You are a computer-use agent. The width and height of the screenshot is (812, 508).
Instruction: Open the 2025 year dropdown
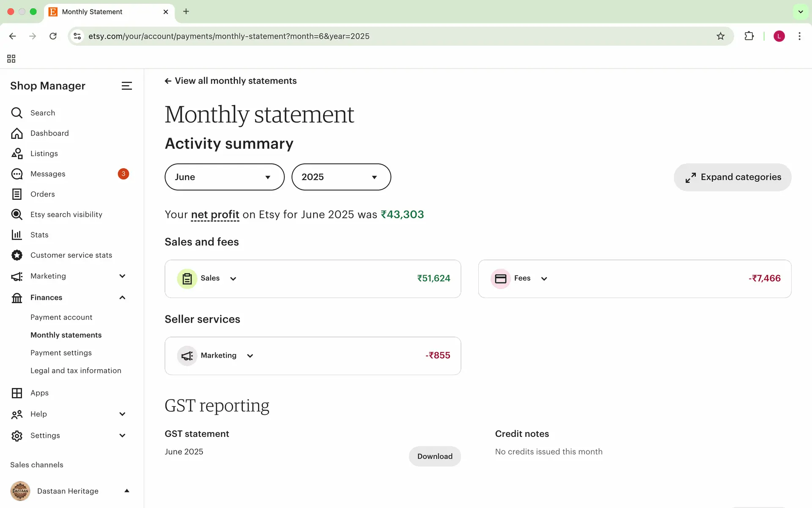(341, 177)
